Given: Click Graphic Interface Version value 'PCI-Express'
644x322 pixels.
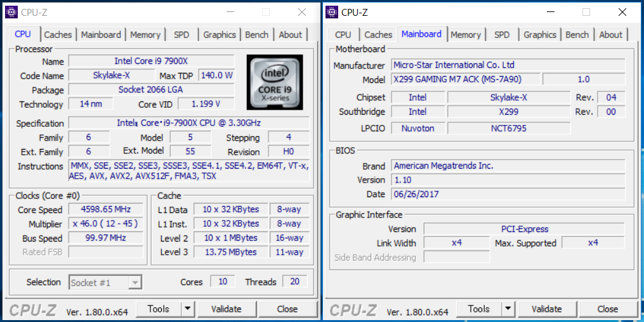Looking at the screenshot, I should (x=524, y=229).
